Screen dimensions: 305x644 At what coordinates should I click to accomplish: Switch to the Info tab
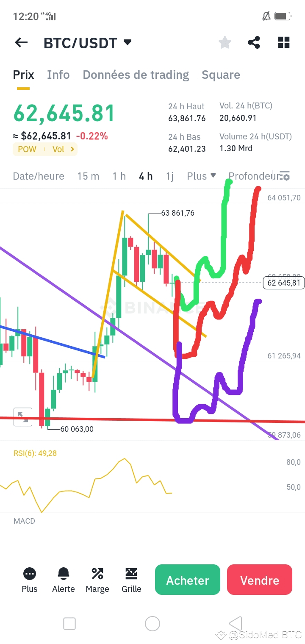(58, 75)
